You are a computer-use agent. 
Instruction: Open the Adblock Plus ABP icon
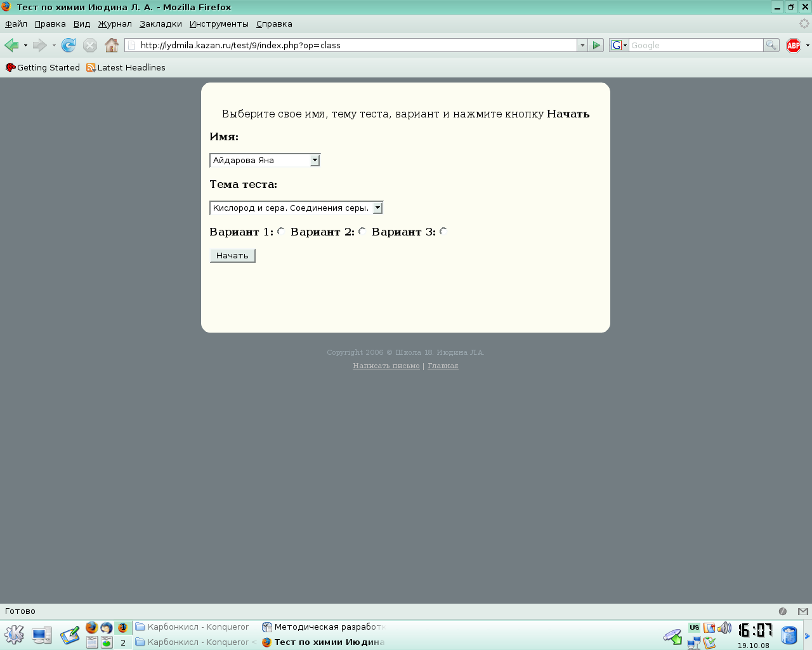tap(793, 45)
